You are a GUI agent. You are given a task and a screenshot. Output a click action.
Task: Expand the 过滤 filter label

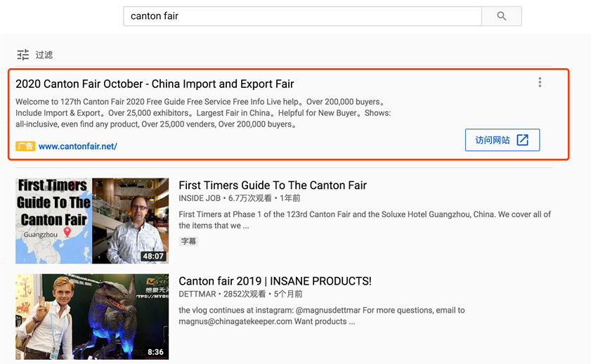[x=44, y=55]
